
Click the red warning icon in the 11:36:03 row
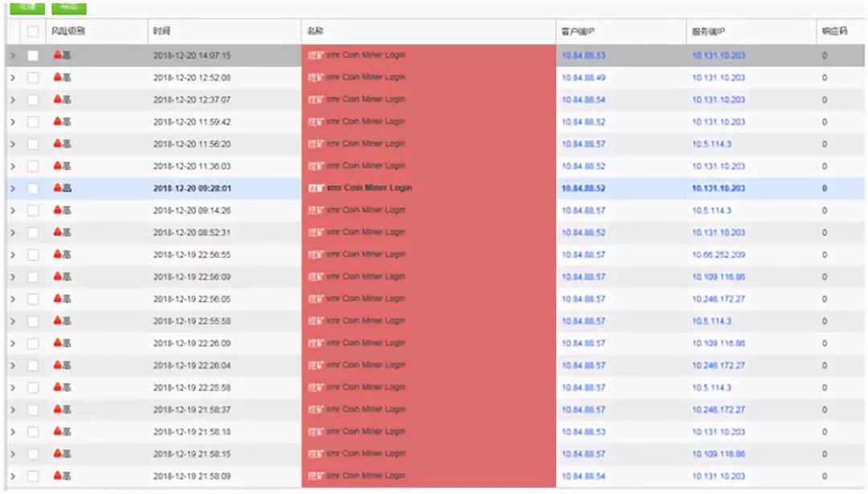point(58,165)
